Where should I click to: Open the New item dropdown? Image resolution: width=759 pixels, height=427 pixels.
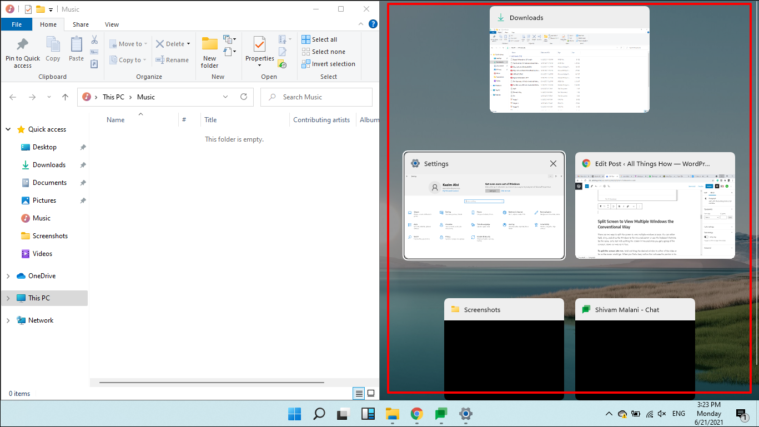229,39
